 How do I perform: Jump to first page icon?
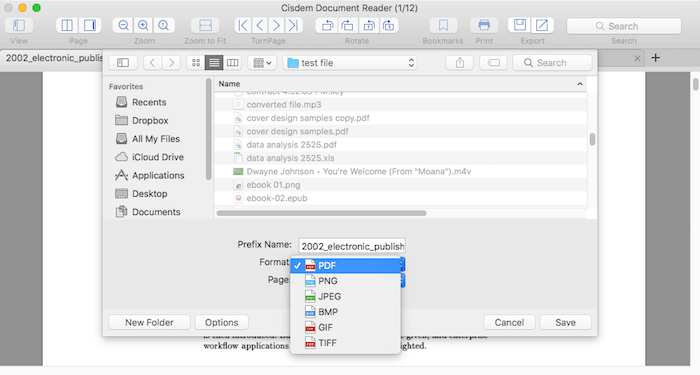point(243,25)
